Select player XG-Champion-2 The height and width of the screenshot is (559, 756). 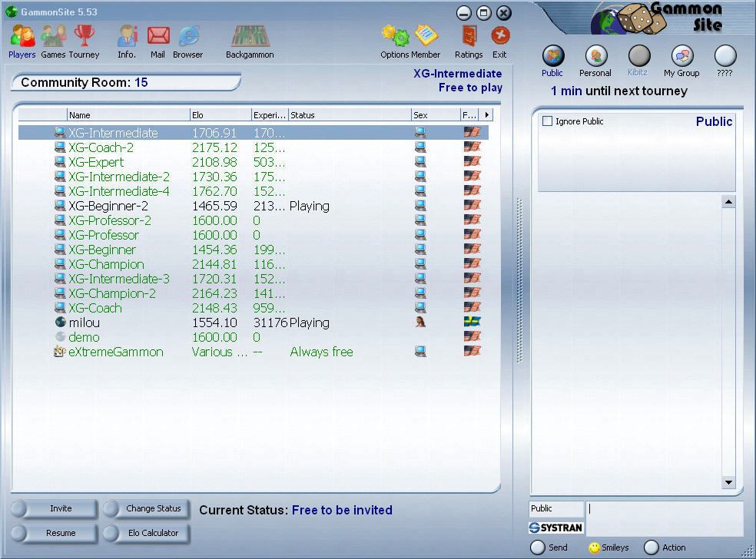[x=253, y=293]
